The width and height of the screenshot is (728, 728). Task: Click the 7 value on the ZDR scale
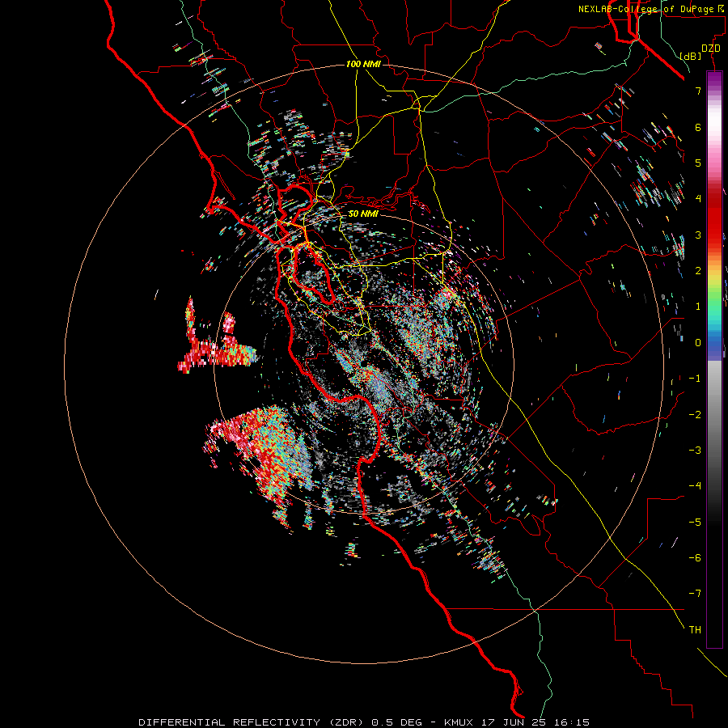click(x=698, y=91)
